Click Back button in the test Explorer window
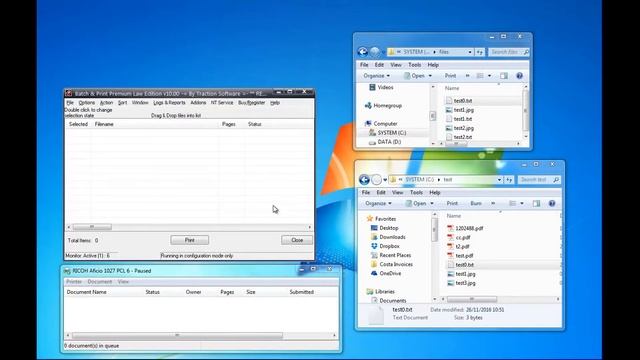 click(364, 180)
